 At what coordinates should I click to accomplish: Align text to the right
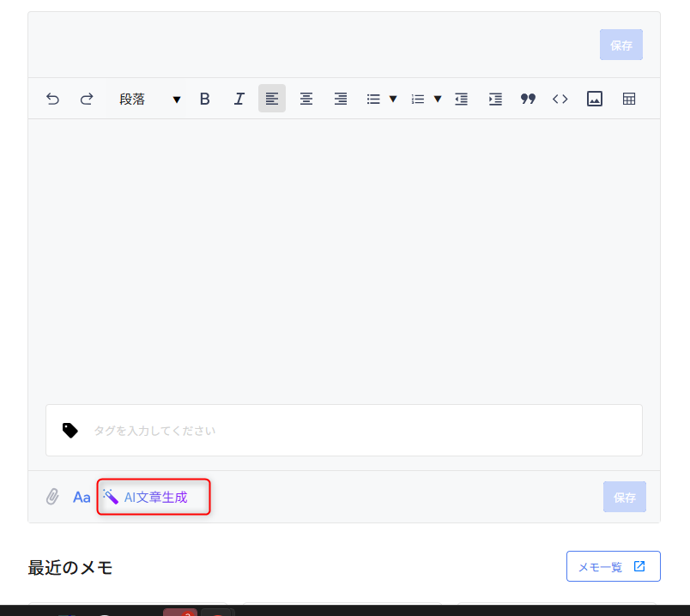click(x=341, y=99)
